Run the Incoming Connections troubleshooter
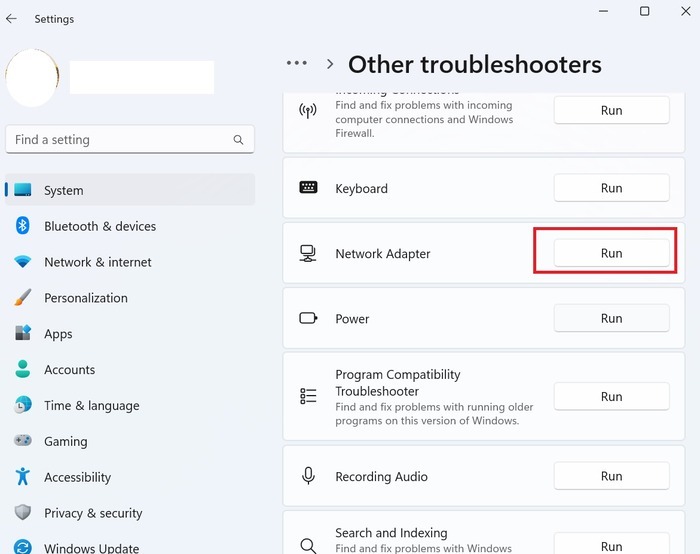This screenshot has height=554, width=700. 612,110
